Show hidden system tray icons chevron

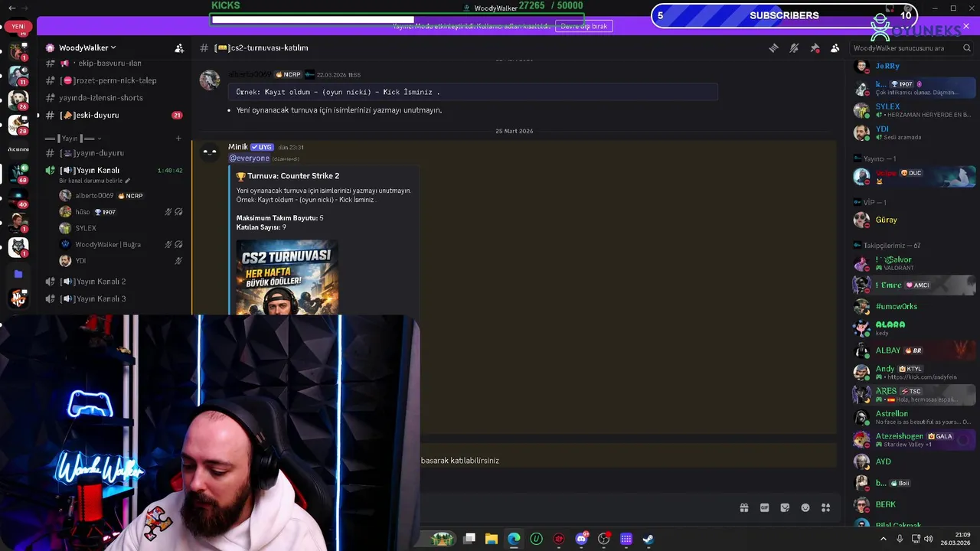pyautogui.click(x=883, y=539)
